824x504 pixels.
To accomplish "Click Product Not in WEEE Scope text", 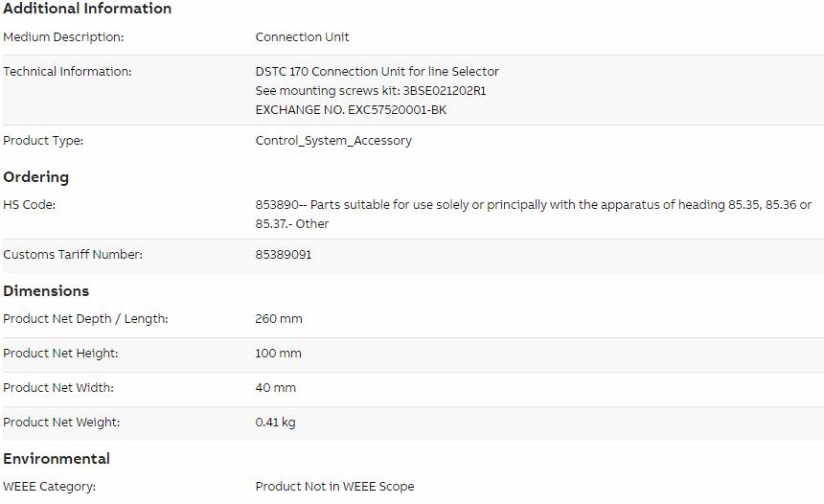I will [x=334, y=487].
